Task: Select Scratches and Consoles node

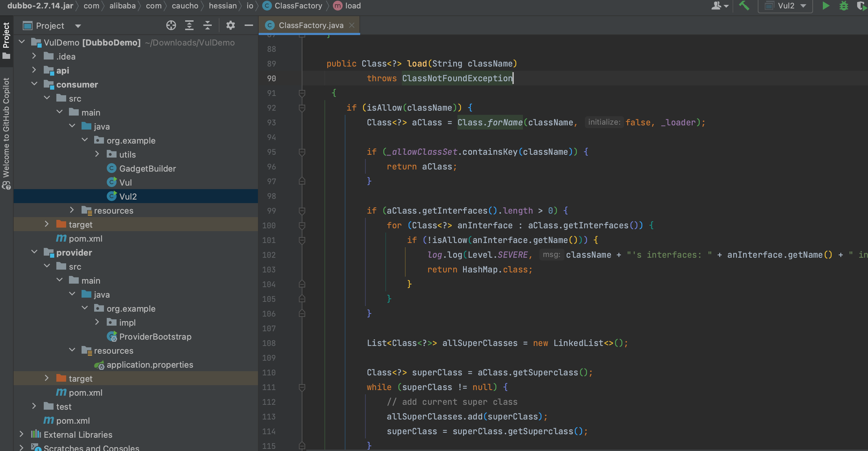Action: point(85,447)
